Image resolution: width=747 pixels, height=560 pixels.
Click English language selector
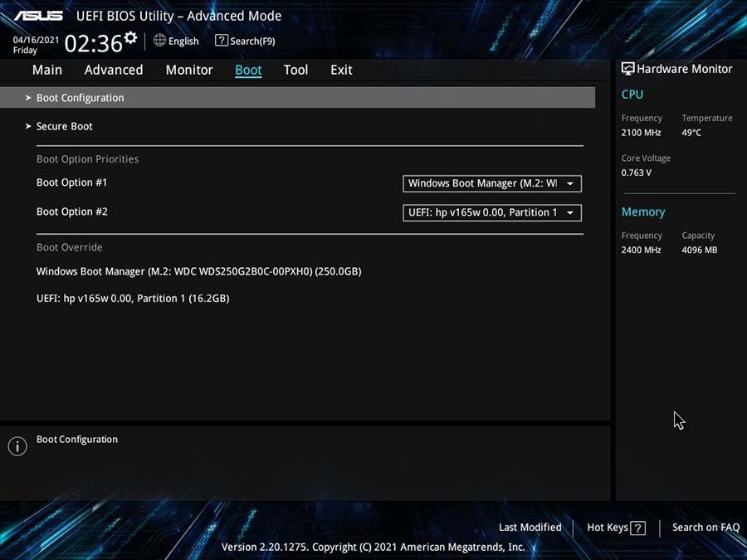(x=183, y=41)
